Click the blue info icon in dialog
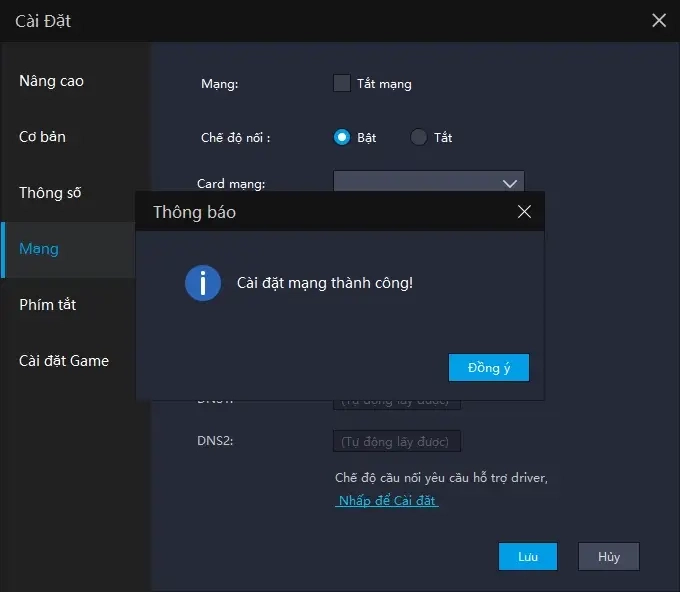This screenshot has width=680, height=592. pyautogui.click(x=203, y=283)
